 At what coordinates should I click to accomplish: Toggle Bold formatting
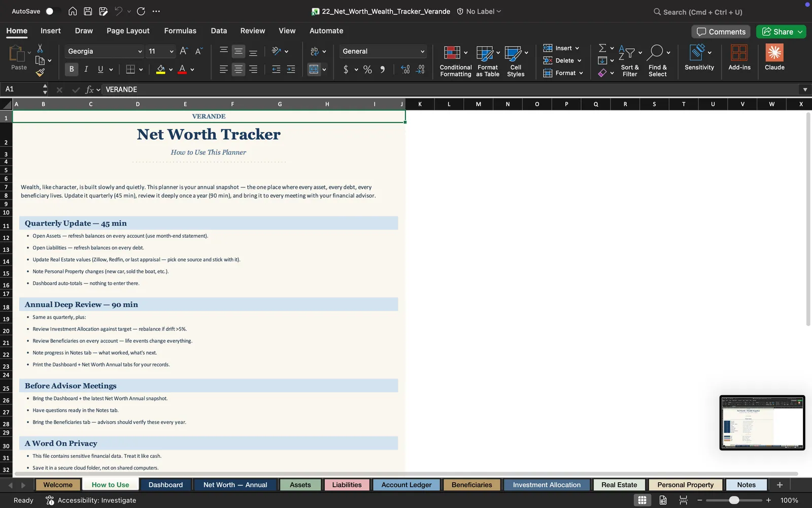[x=72, y=69]
